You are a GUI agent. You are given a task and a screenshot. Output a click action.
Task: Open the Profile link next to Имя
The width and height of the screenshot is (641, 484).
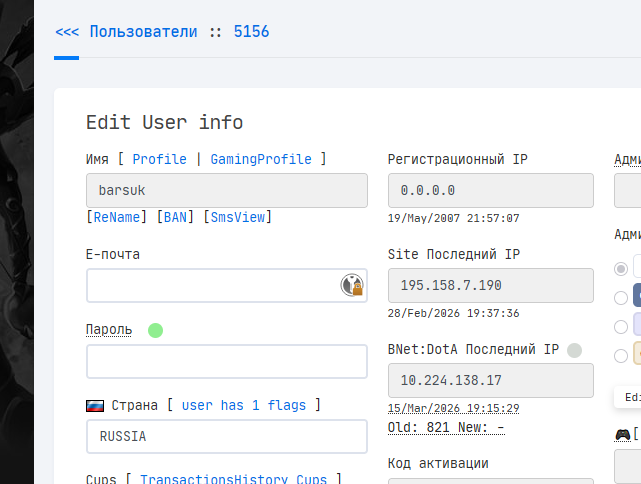point(159,159)
